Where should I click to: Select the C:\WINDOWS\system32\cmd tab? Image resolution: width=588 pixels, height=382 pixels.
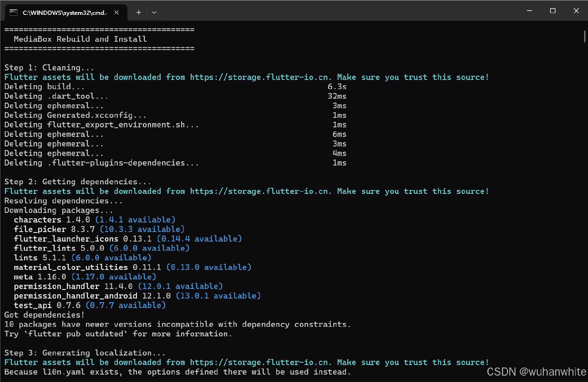64,13
